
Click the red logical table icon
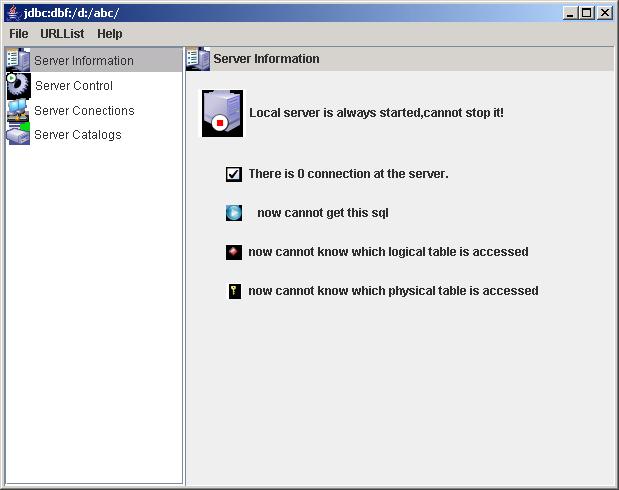234,252
